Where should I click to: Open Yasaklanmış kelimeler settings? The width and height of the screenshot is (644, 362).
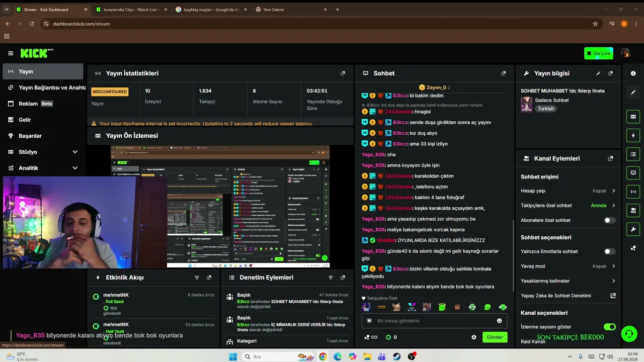pos(568,281)
